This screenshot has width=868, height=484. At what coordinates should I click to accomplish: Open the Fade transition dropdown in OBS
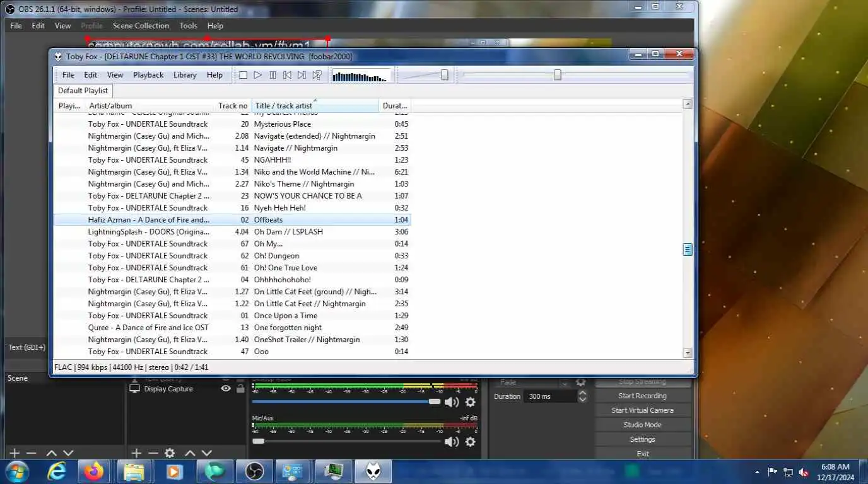(x=534, y=382)
